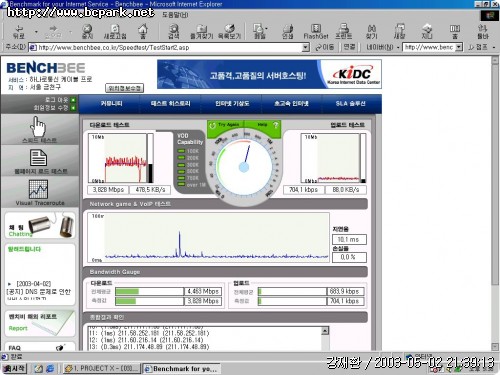This screenshot has height=375, width=500.
Task: Open the Chatting tin-can phone icon
Action: click(52, 226)
